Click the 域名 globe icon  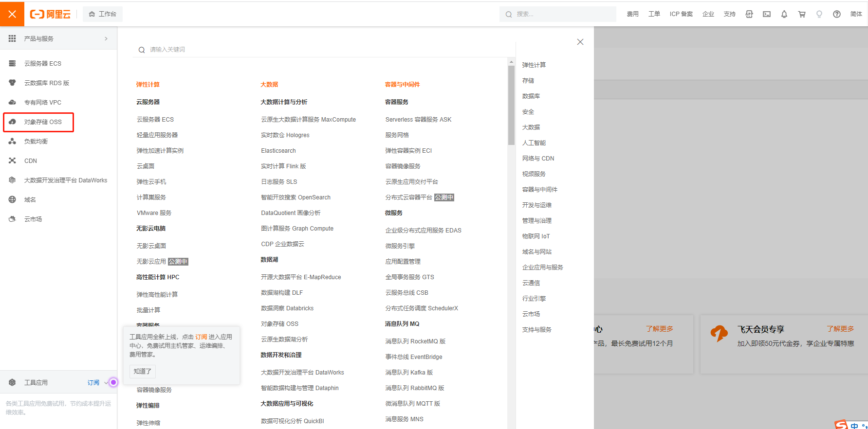pos(12,199)
